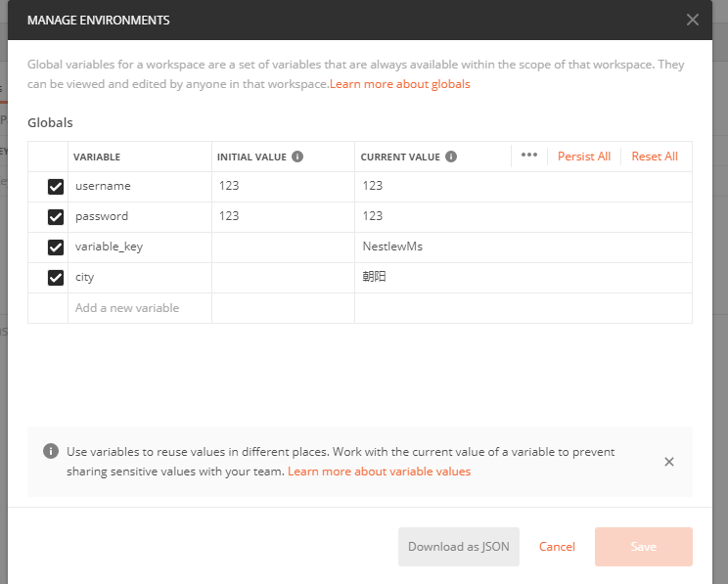Save the global variables
The height and width of the screenshot is (584, 728).
coord(644,547)
